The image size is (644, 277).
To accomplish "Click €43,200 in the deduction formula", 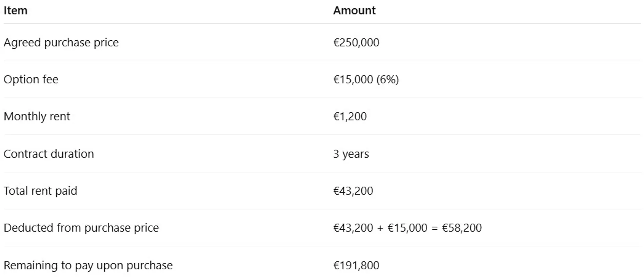I will [353, 228].
